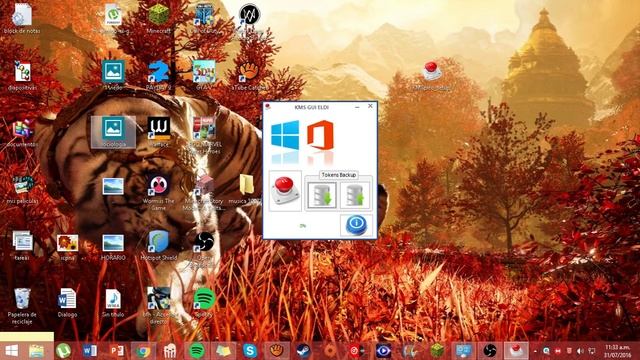Select the musica folder on desktop

[x=246, y=189]
